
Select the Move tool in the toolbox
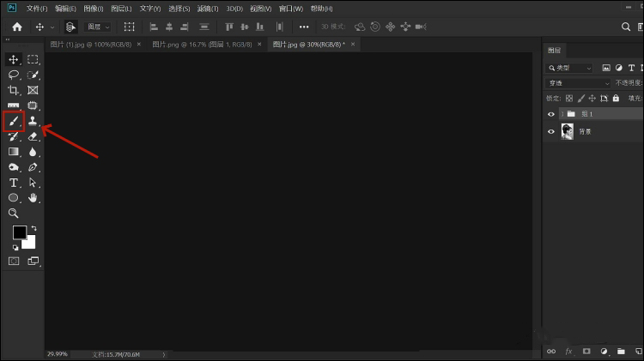[13, 59]
